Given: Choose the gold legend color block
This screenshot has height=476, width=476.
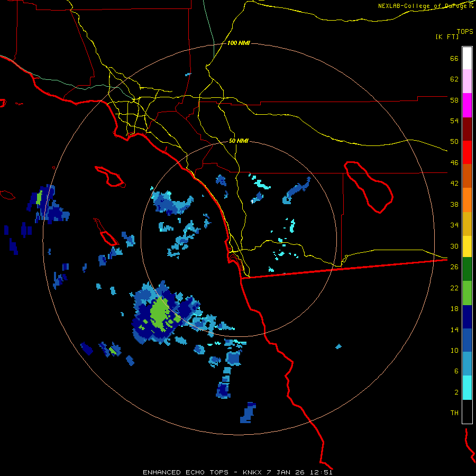Looking at the screenshot, I should (x=467, y=224).
